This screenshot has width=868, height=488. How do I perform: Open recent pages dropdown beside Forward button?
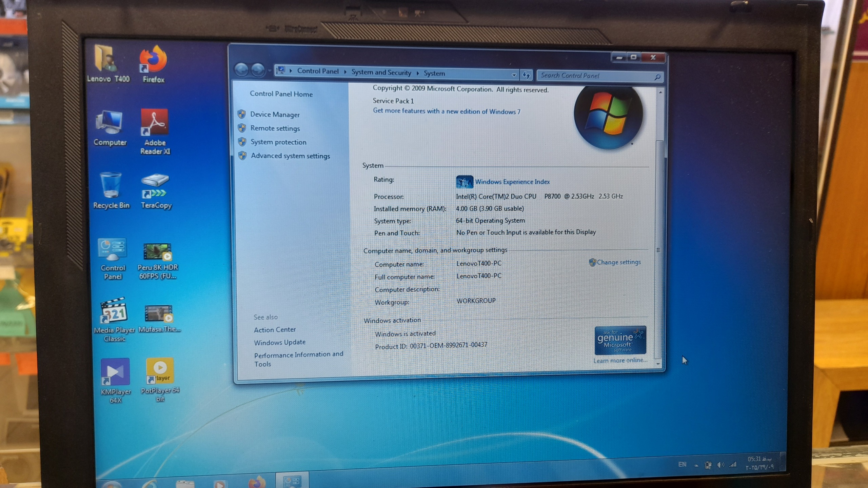click(270, 70)
